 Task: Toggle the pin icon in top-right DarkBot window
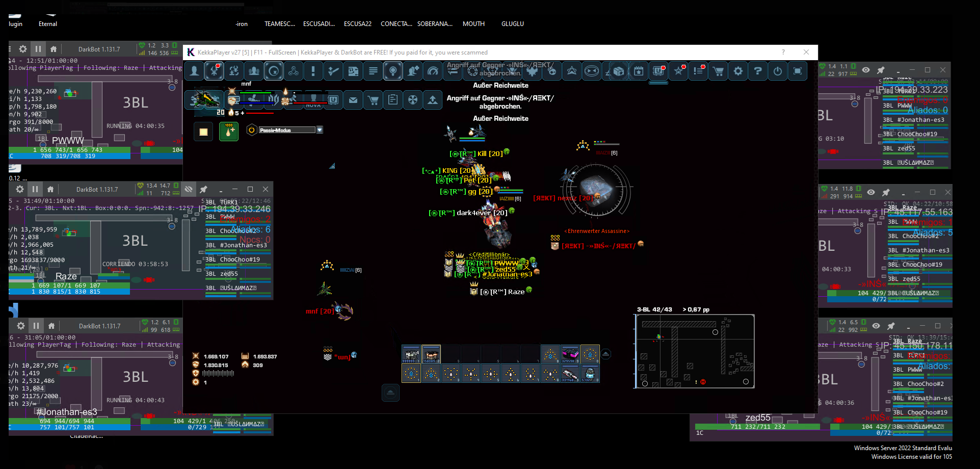881,70
